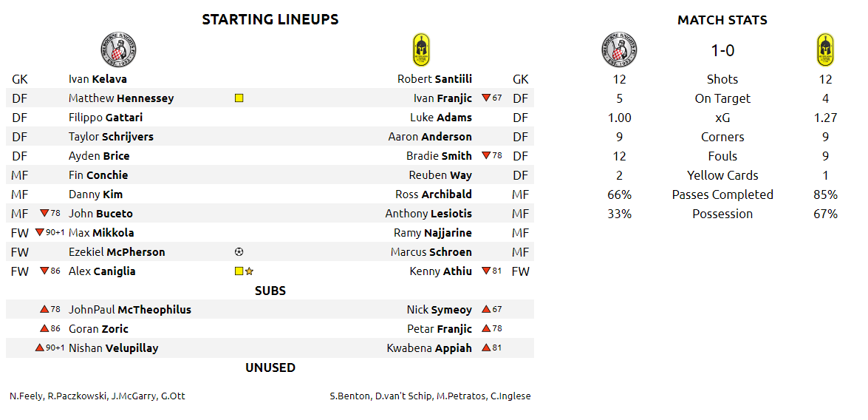Screen dimensions: 868x420
Task: Click yellow Heidelberg crest above starting lineups
Action: pyautogui.click(x=421, y=50)
